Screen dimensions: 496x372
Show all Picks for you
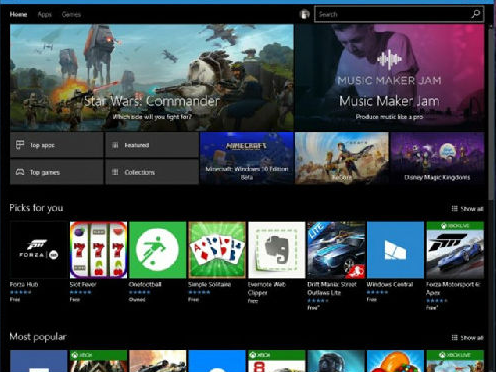(x=467, y=209)
